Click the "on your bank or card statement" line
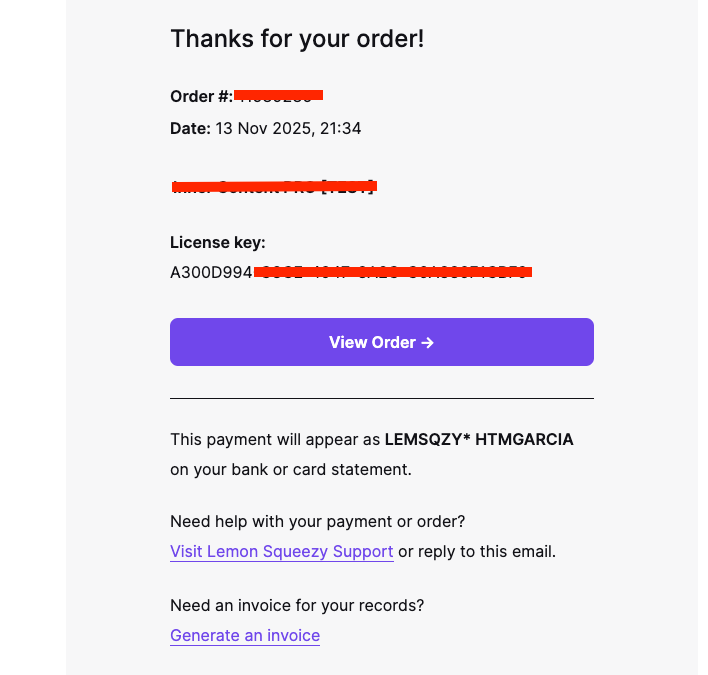This screenshot has width=708, height=675. point(290,468)
